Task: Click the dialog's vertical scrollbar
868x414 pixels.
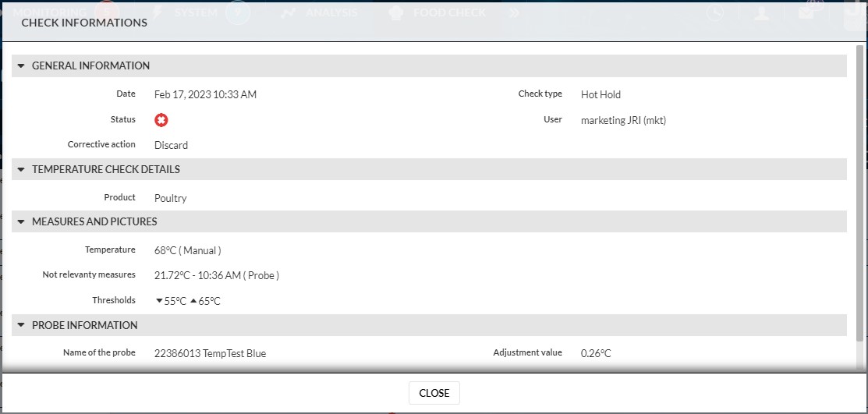Action: tap(859, 193)
